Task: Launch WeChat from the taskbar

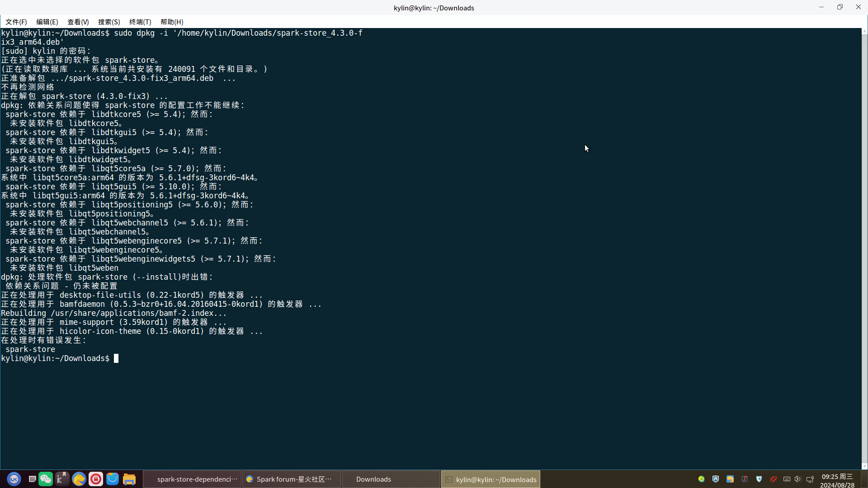Action: click(x=46, y=479)
